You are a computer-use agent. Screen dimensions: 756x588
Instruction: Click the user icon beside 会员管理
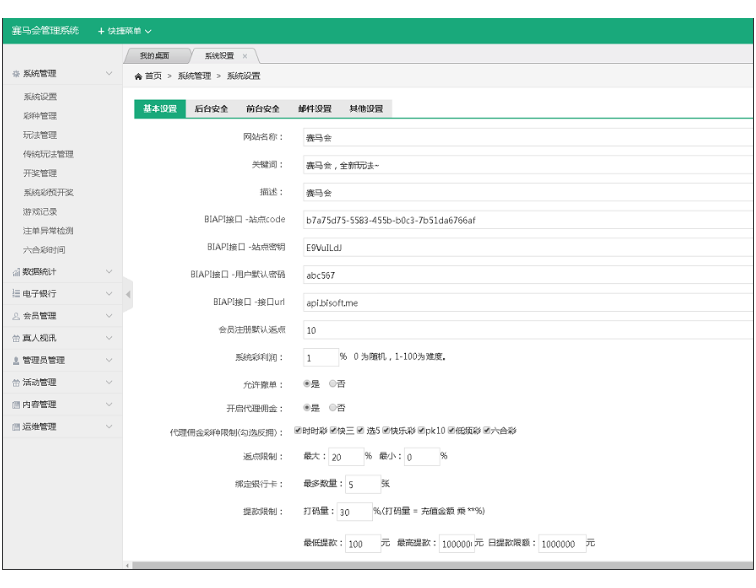[x=15, y=316]
